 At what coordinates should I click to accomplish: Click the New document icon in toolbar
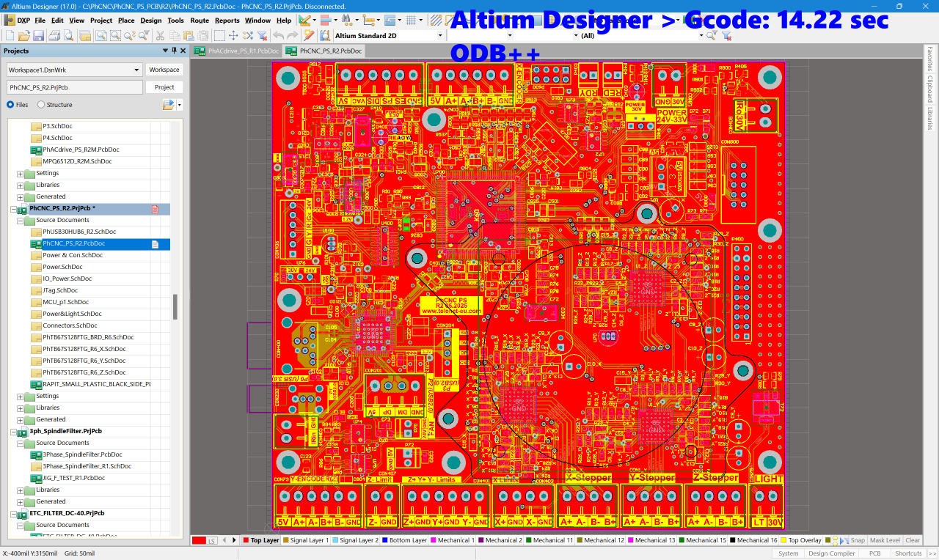click(10, 35)
